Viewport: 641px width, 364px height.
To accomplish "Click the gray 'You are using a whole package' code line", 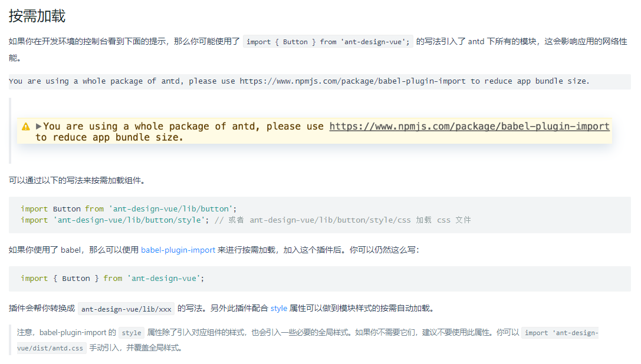I will (x=299, y=81).
